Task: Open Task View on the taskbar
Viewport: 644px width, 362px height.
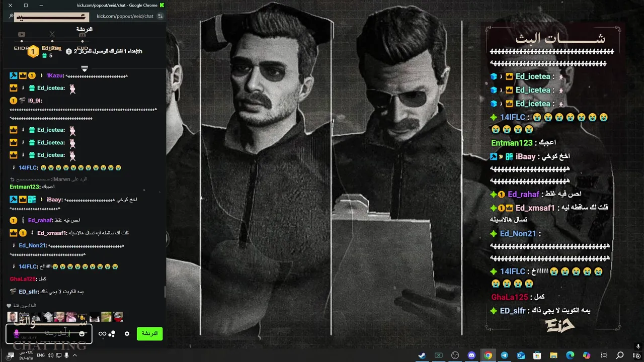Action: [603, 355]
